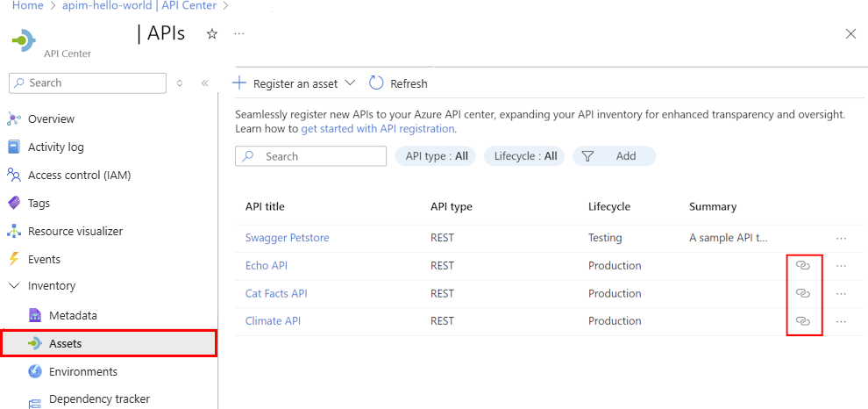This screenshot has height=409, width=868.
Task: Click the purple Tags icon
Action: point(14,204)
